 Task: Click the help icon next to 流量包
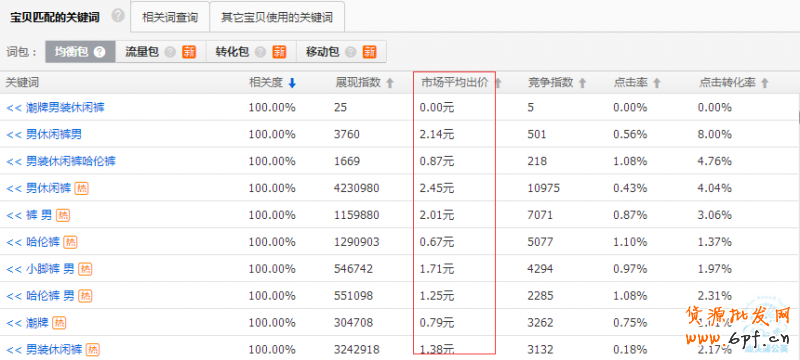170,52
